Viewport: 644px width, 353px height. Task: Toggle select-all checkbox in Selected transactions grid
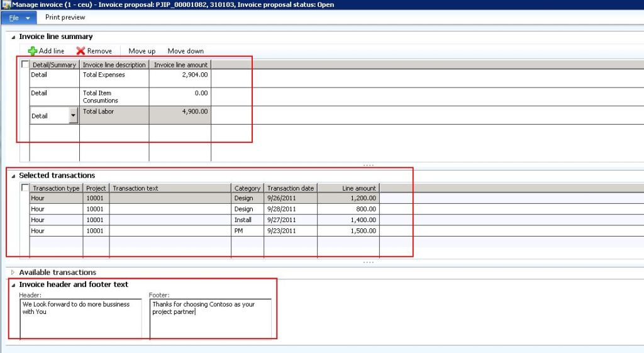25,188
